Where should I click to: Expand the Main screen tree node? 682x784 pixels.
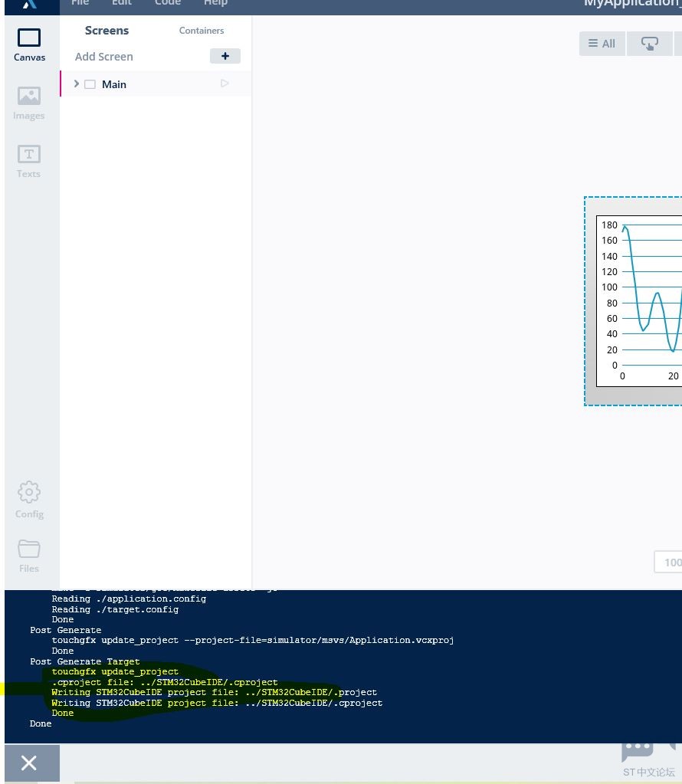coord(76,84)
